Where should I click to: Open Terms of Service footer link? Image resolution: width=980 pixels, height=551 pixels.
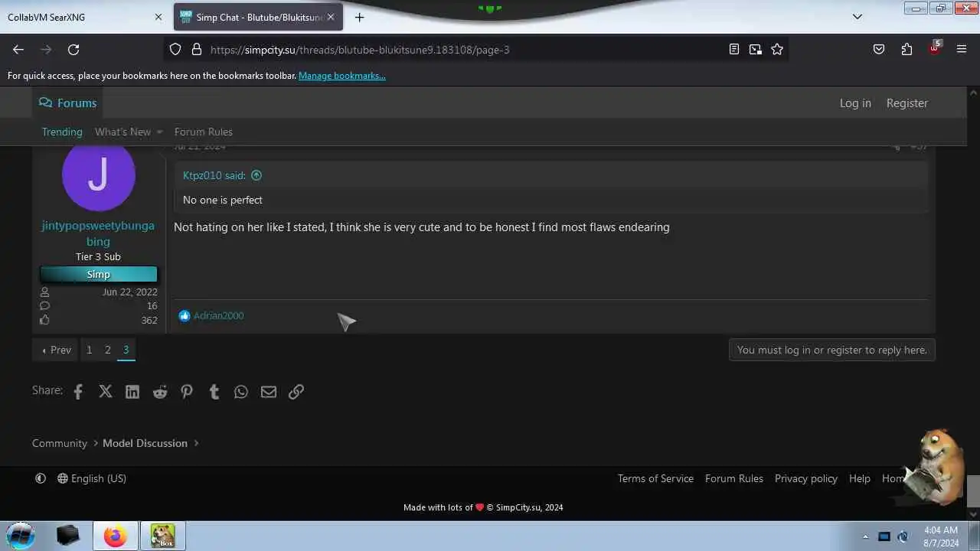coord(655,478)
